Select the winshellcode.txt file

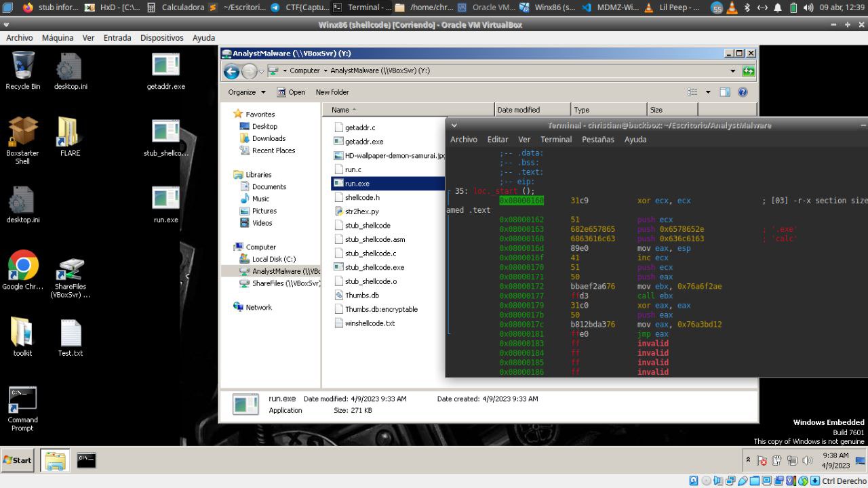(370, 323)
